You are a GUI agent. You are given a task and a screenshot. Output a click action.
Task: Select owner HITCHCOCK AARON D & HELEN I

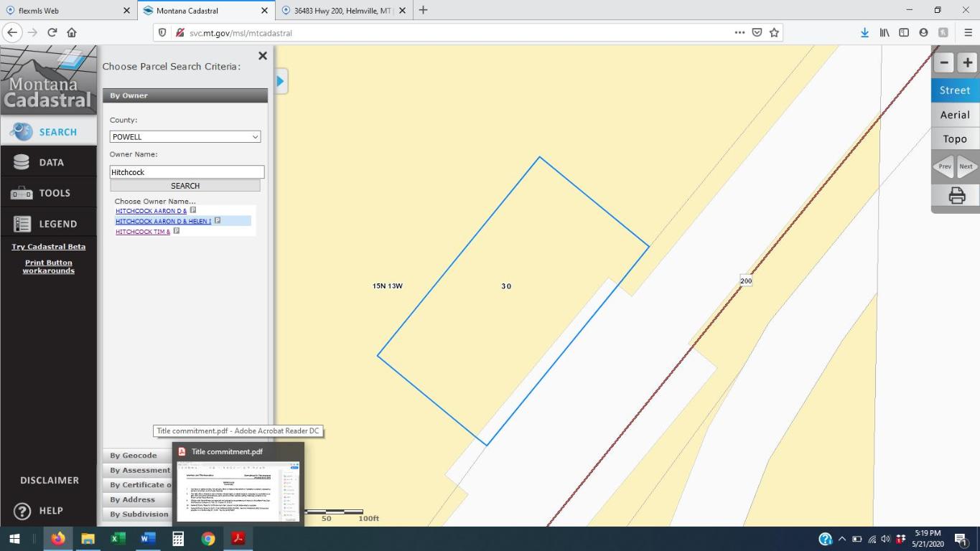(x=163, y=221)
